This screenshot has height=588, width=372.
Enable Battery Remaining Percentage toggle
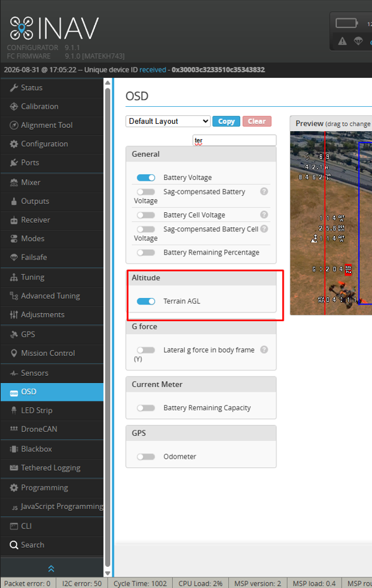click(146, 252)
